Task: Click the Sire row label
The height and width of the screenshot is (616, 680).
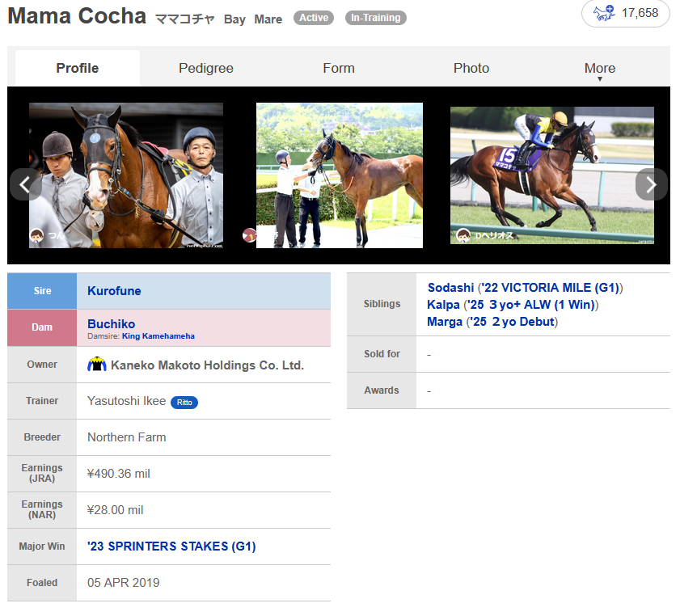Action: click(x=42, y=291)
